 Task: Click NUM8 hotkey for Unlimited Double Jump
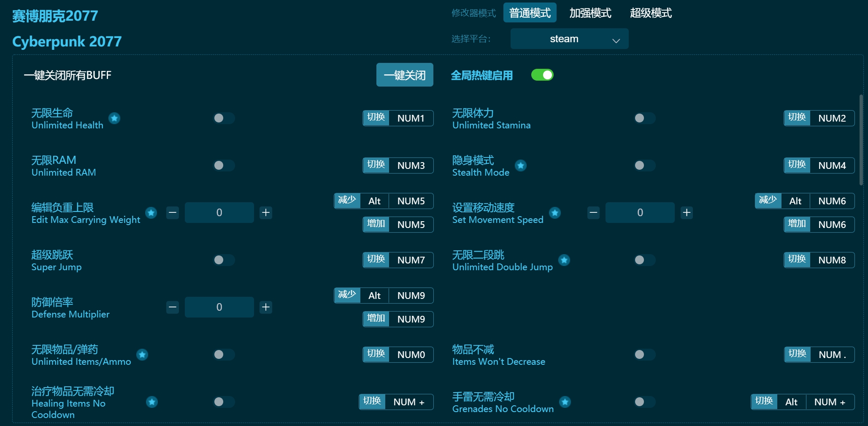[x=819, y=260]
